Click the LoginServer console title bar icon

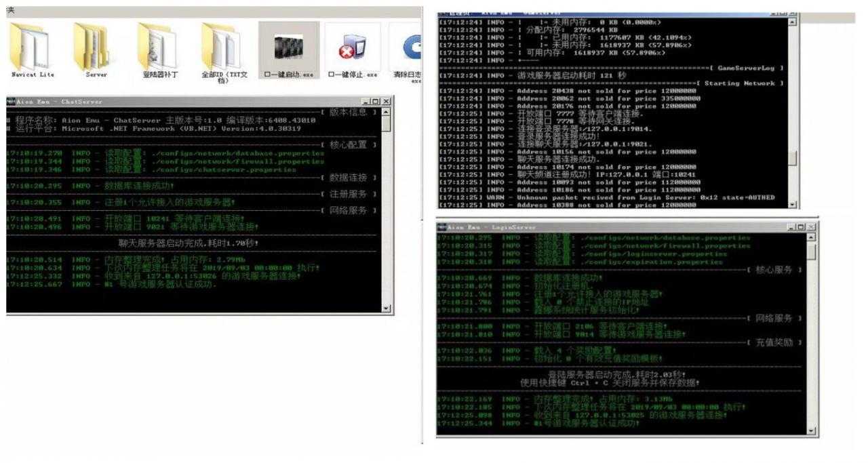click(x=441, y=226)
